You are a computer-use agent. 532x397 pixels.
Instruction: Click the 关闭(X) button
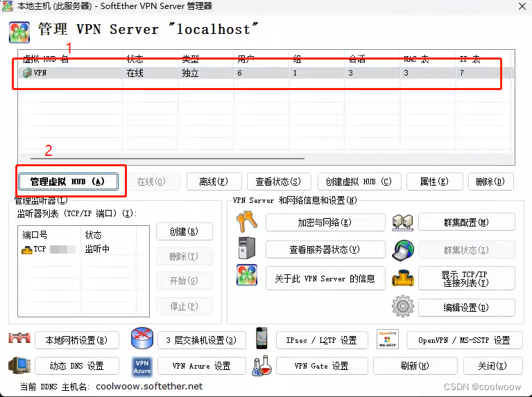(x=493, y=366)
